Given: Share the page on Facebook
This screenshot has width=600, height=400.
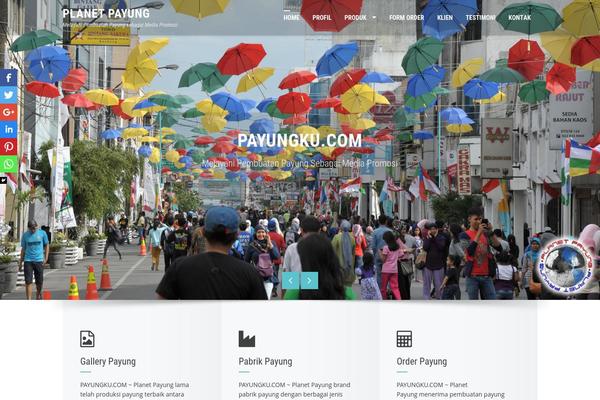Looking at the screenshot, I should 8,78.
